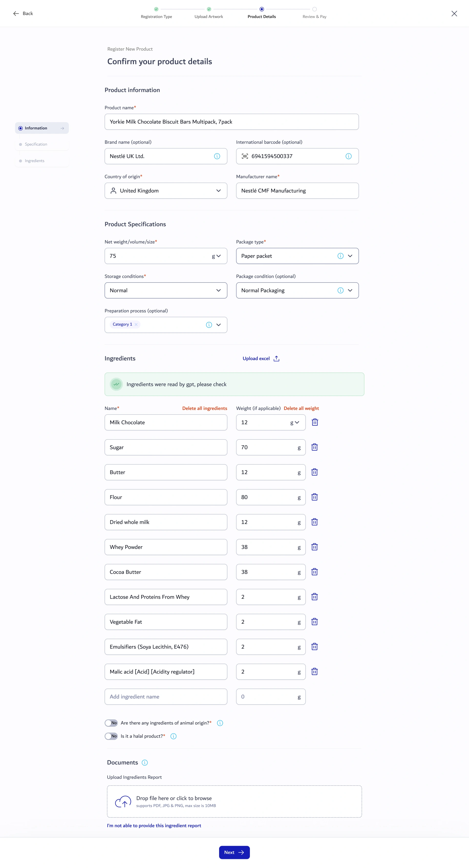469x868 pixels.
Task: Delete the Flour ingredient row
Action: coord(314,497)
